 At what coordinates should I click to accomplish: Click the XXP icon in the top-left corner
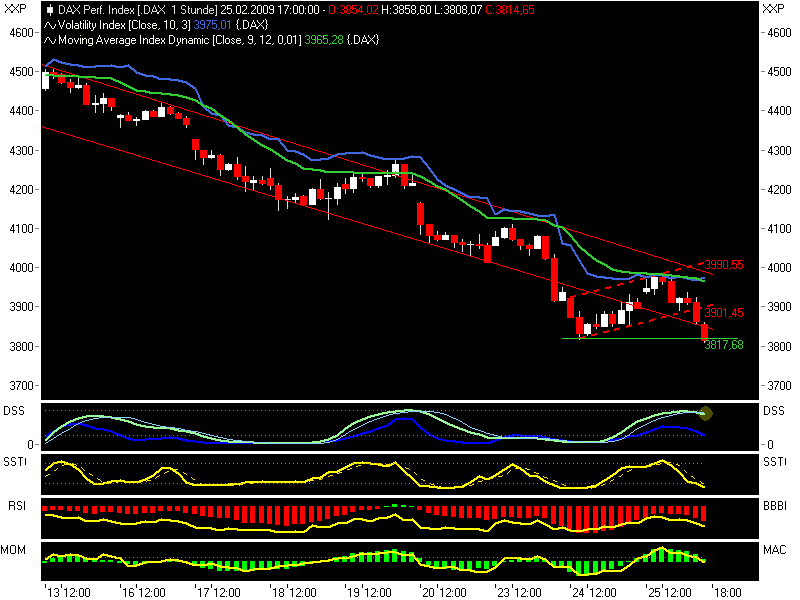coord(14,8)
